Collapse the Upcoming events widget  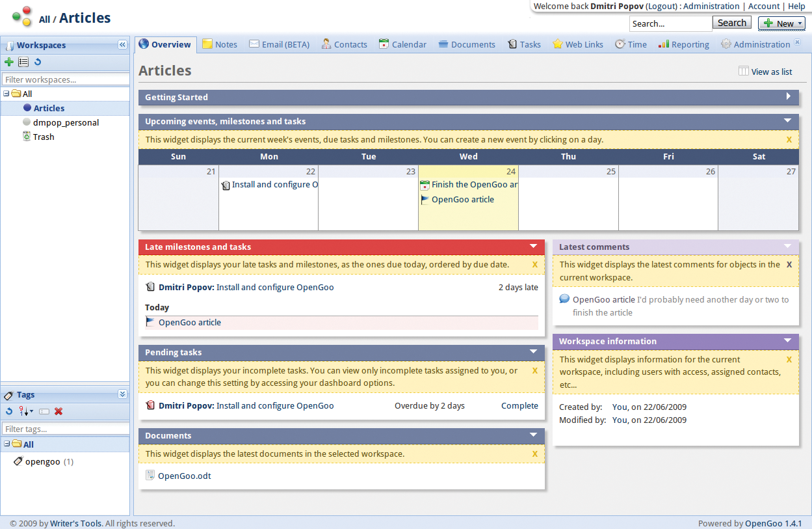coord(788,120)
